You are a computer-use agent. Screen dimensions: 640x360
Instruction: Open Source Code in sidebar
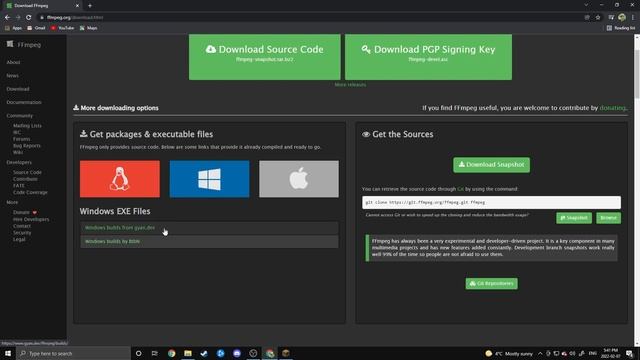(x=27, y=172)
